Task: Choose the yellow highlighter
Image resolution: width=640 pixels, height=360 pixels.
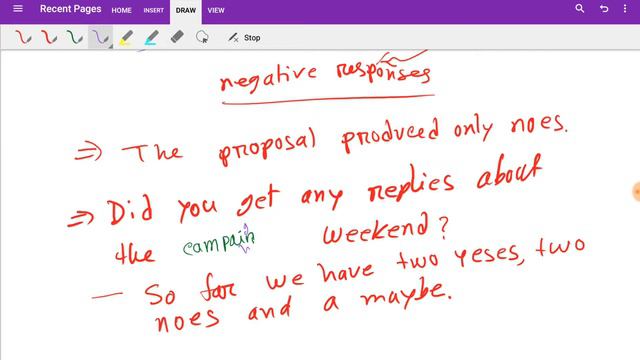Action: (x=126, y=37)
